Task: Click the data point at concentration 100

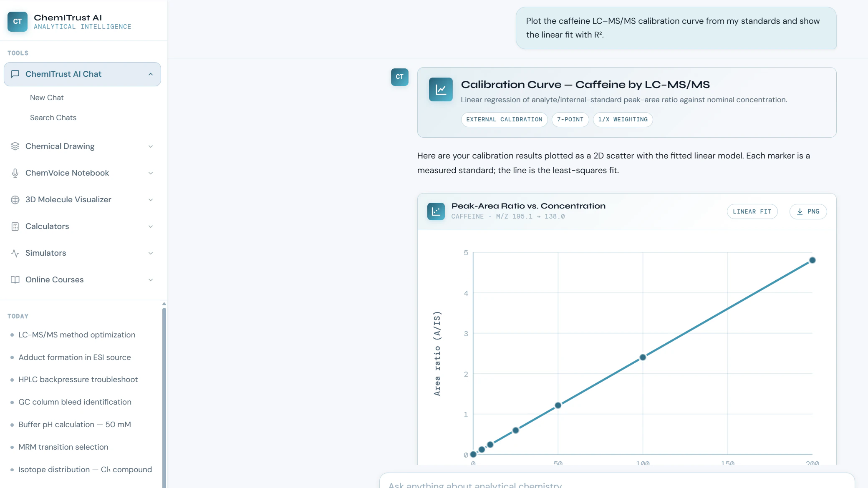Action: coord(643,357)
